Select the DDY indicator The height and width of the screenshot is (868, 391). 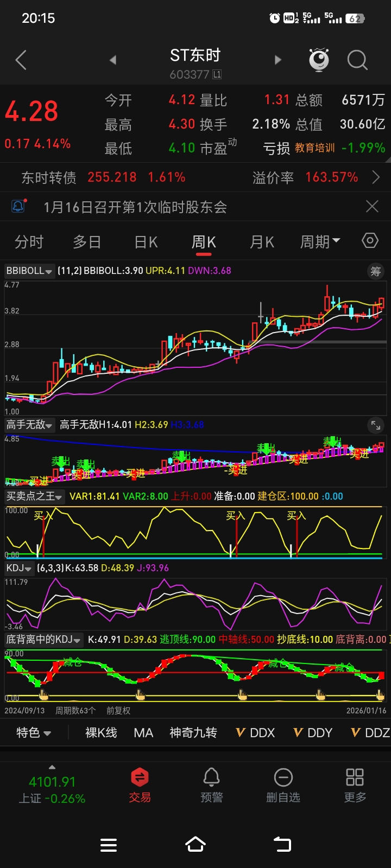click(313, 733)
